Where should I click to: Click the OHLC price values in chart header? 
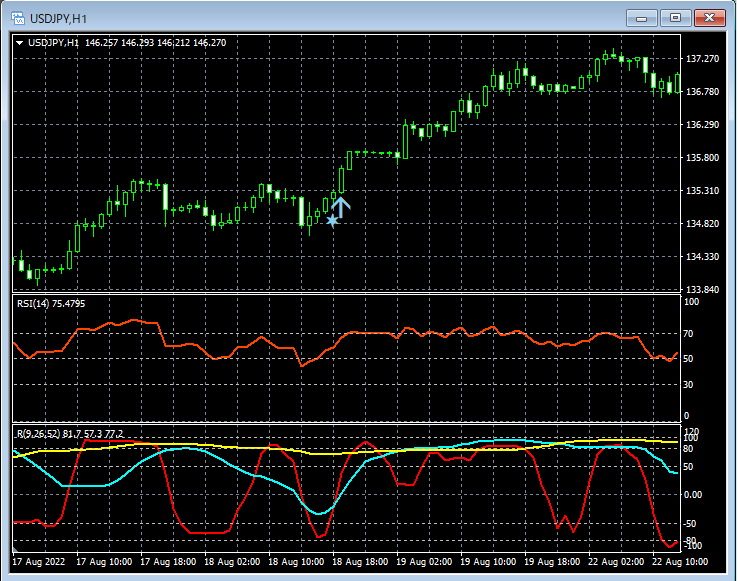156,43
